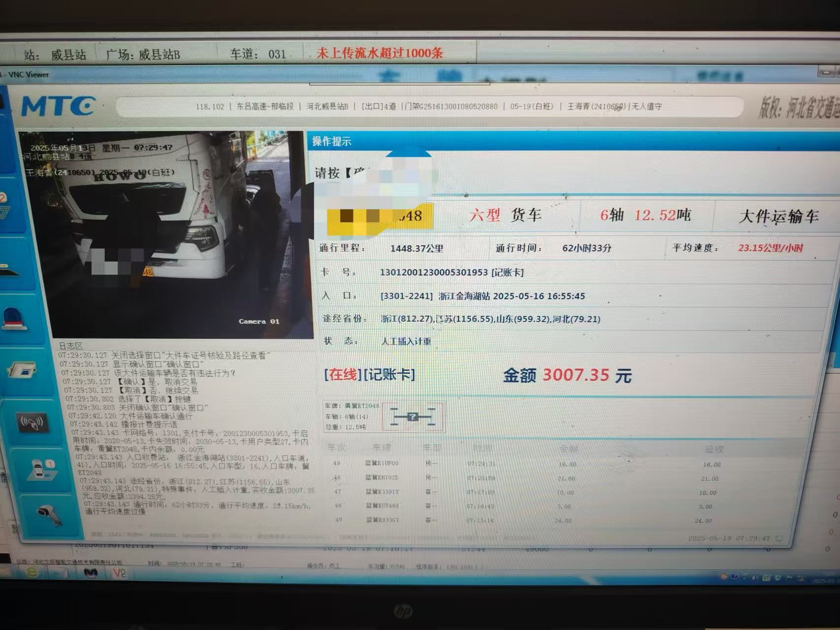Click the 日志区 log area label

point(71,346)
